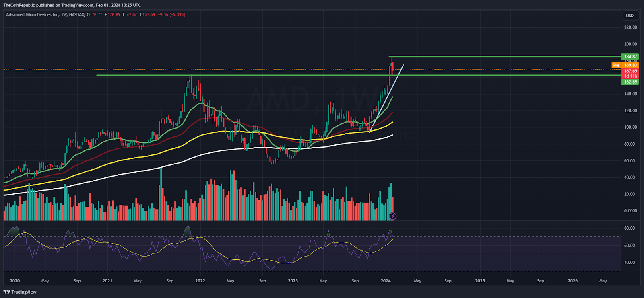
Task: Click the 2025 label on time axis
Action: (x=480, y=281)
